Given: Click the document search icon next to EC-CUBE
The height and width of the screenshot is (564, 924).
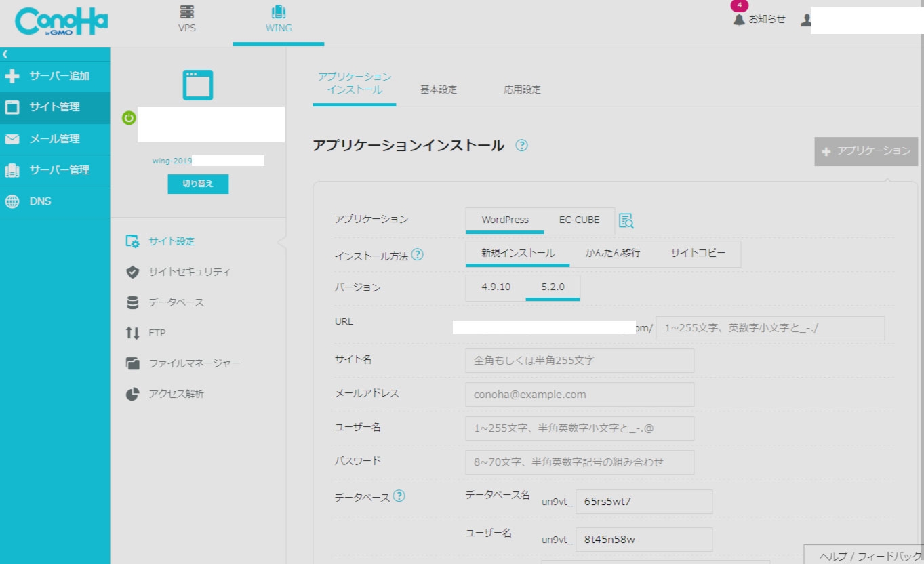Looking at the screenshot, I should click(626, 220).
